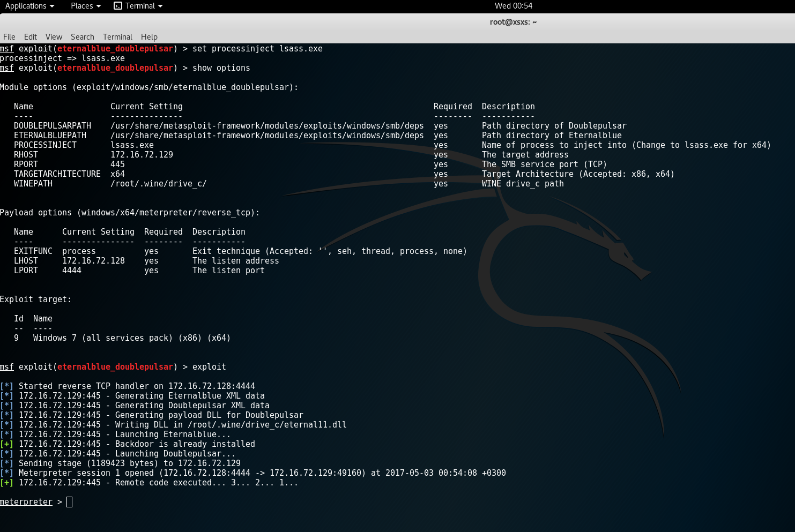Click the meterpreter prompt cursor
Image resolution: width=795 pixels, height=532 pixels.
[69, 502]
